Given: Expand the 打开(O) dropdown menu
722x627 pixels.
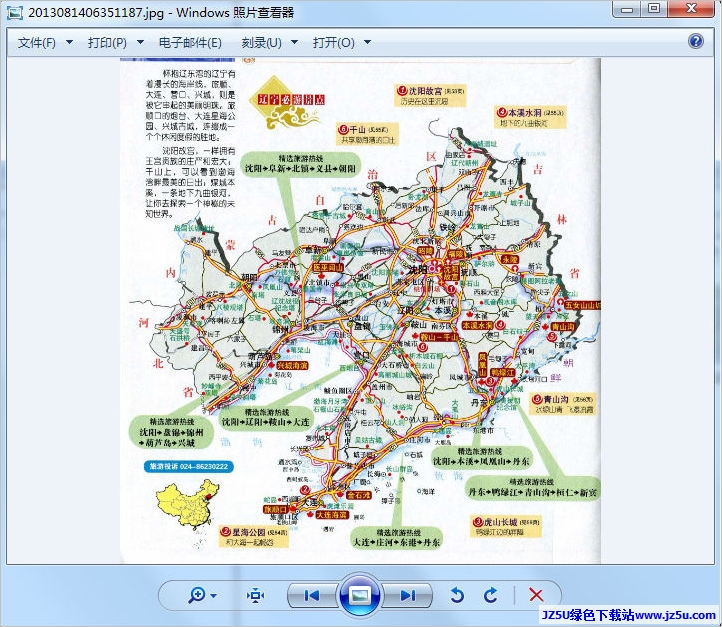Looking at the screenshot, I should [341, 42].
